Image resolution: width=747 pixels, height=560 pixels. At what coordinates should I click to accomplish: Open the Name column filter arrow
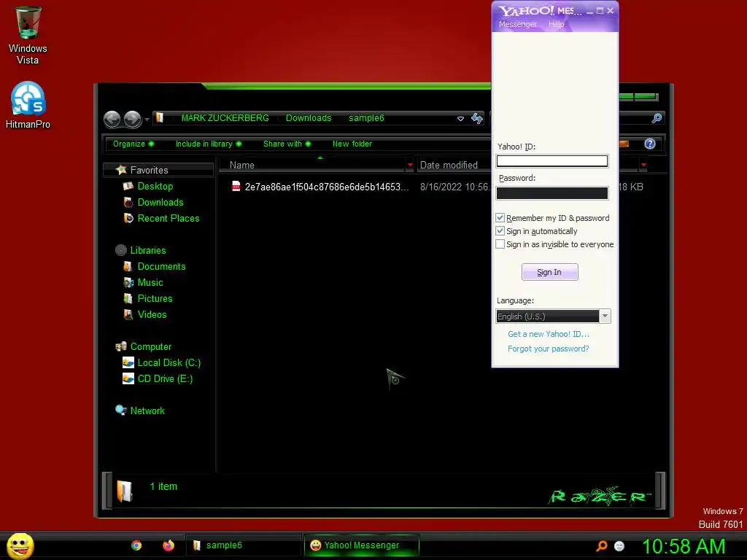point(410,165)
